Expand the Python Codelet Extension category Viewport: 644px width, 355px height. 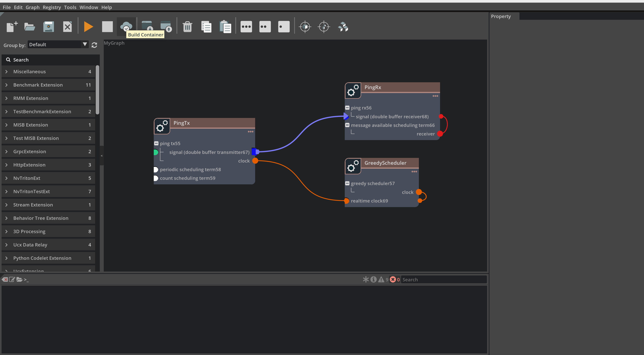click(48, 258)
